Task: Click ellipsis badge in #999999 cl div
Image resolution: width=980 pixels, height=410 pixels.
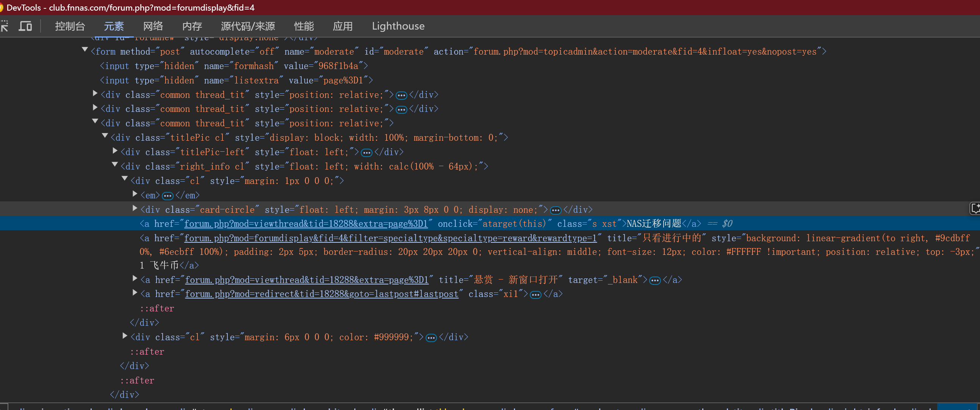Action: point(431,338)
